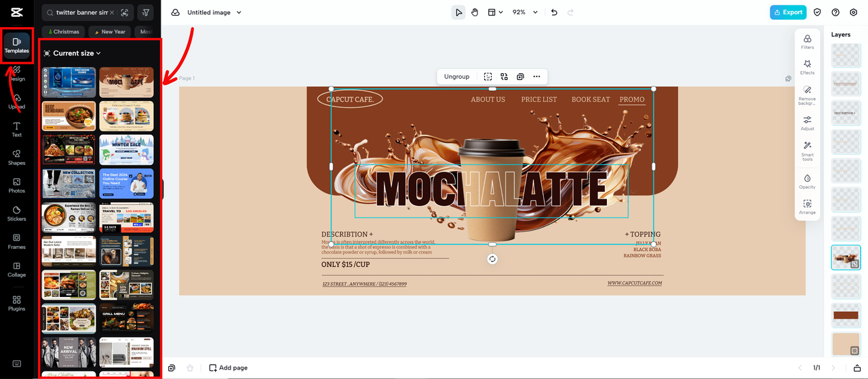Open the Plugins panel

16,303
